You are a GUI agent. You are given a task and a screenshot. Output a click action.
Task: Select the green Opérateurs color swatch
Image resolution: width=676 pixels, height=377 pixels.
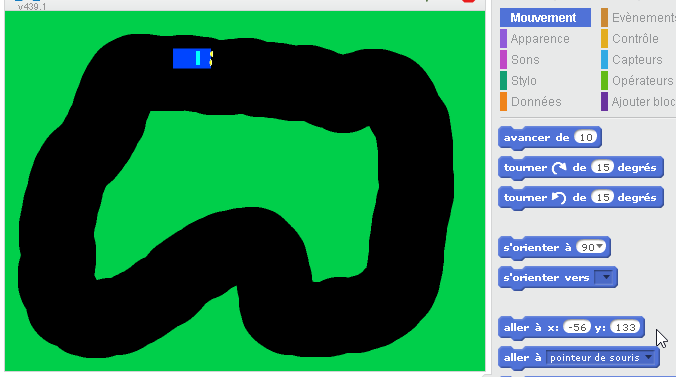[x=604, y=81]
